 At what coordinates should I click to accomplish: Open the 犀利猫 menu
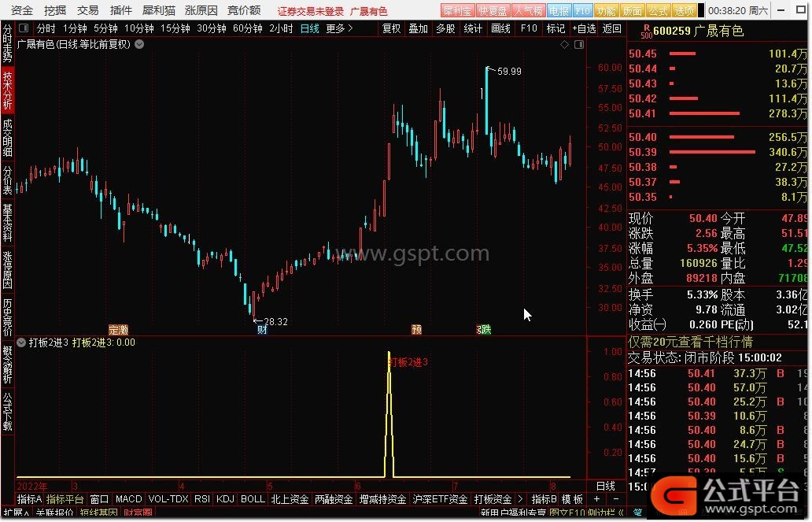[x=158, y=10]
